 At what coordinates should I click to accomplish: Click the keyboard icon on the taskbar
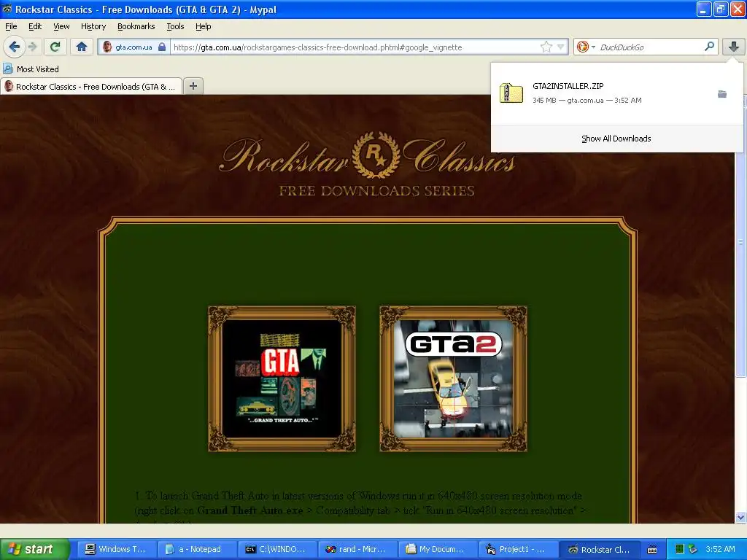coord(652,550)
